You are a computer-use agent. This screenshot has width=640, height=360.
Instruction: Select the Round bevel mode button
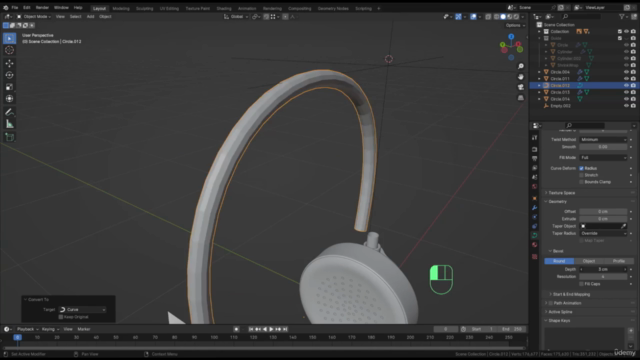[559, 261]
